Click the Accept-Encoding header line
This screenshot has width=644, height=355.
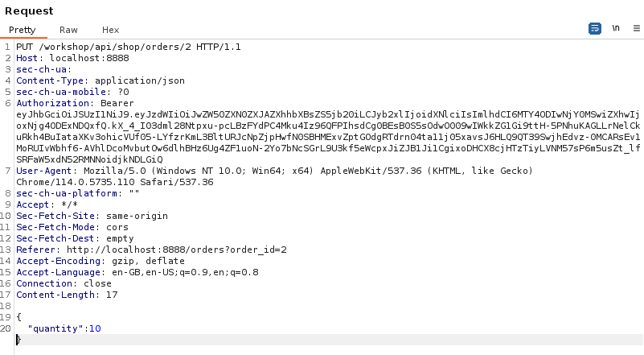pyautogui.click(x=100, y=261)
